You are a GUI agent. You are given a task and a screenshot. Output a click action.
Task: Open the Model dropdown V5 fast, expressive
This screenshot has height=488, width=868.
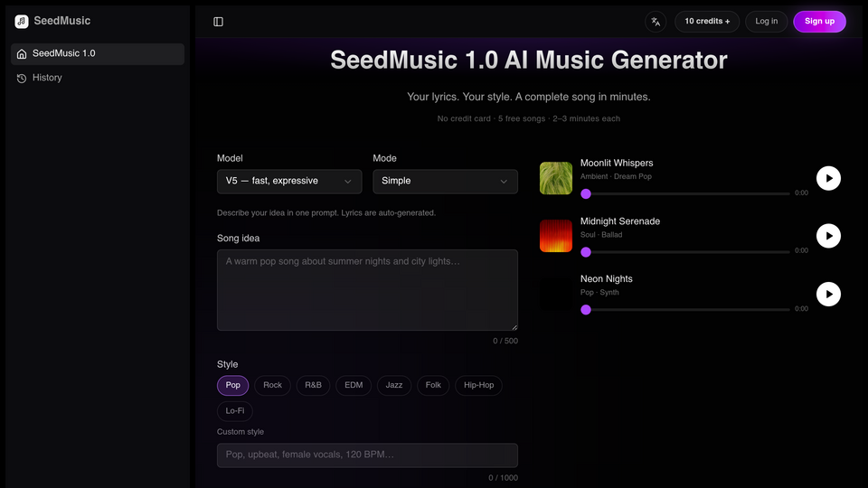(x=289, y=181)
